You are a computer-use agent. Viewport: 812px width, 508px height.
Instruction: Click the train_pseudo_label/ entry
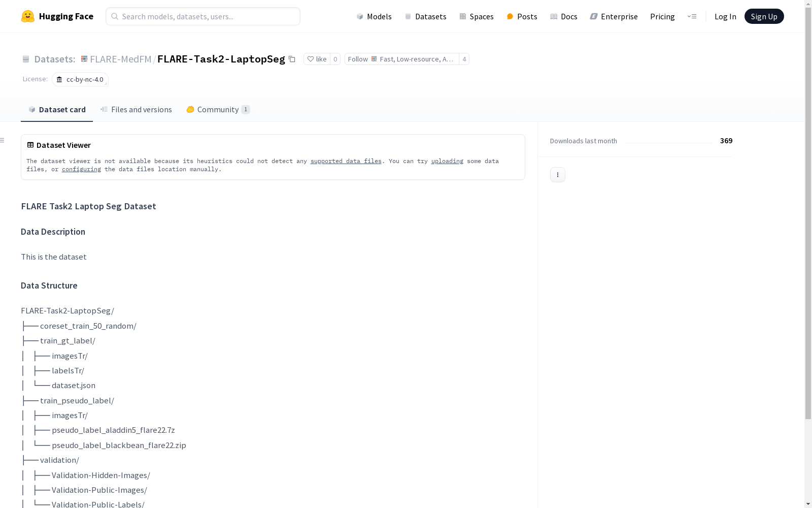[x=77, y=400]
